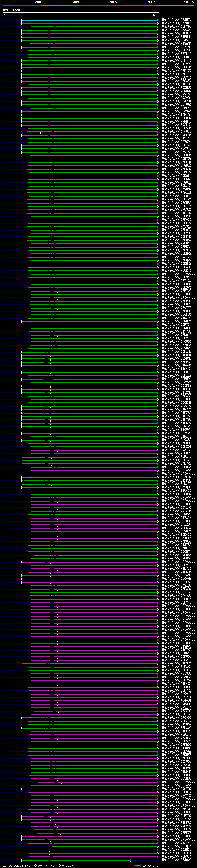Select hit label UniRef100_A5B5R1
Viewport: 197px width, 868px height.
coord(177,379)
